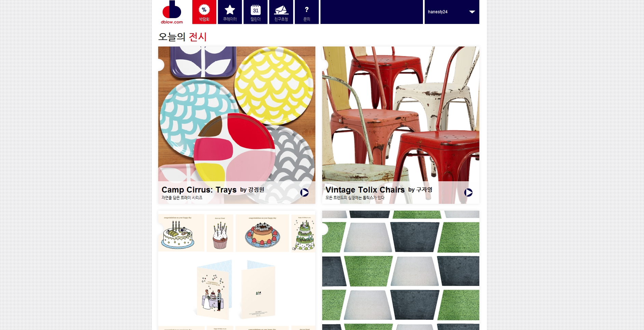This screenshot has height=330, width=644.
Task: Click the curator name 강정원
Action: tap(256, 190)
